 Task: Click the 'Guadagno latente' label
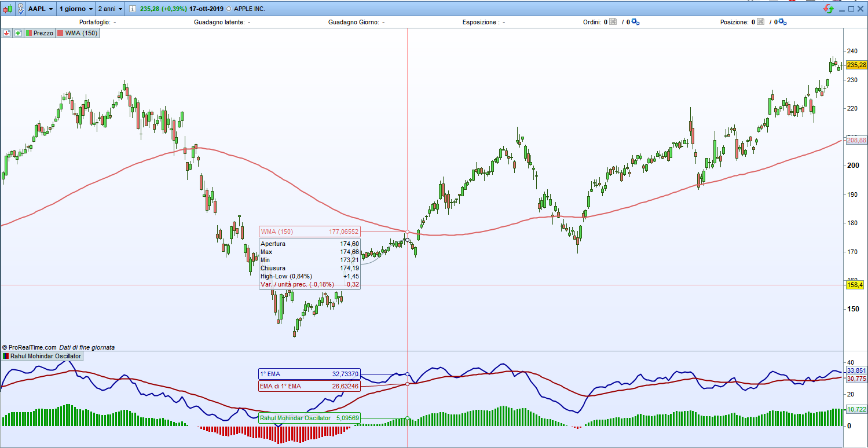click(219, 22)
